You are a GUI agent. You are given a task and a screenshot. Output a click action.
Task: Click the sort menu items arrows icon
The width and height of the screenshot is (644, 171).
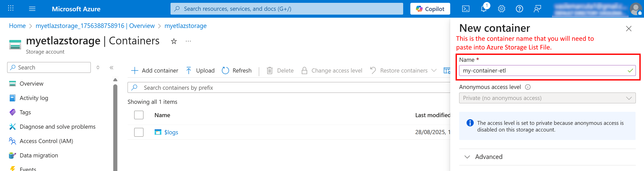pos(98,67)
